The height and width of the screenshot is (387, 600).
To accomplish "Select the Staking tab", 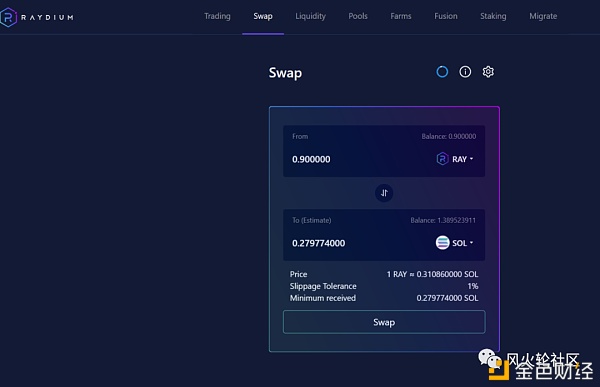I will point(493,16).
